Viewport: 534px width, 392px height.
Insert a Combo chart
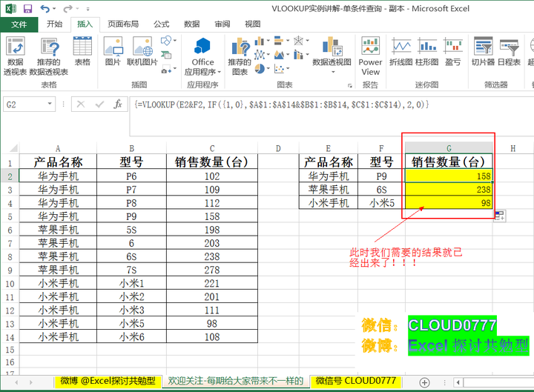tap(298, 54)
